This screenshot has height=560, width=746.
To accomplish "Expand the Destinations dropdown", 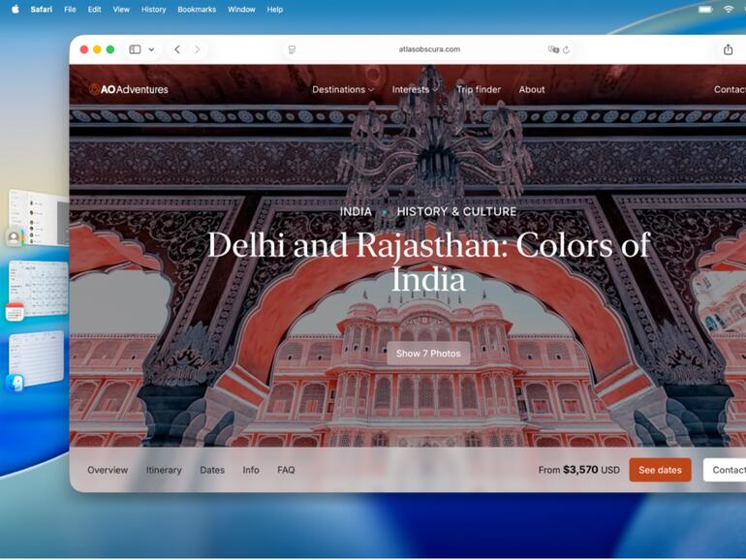I will click(x=343, y=89).
